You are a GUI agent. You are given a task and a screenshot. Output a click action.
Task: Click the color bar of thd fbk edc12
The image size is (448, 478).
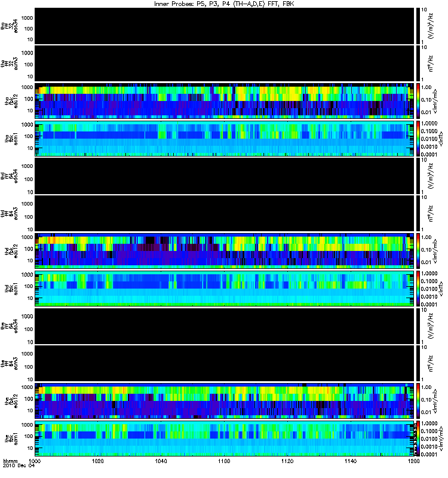click(x=418, y=251)
